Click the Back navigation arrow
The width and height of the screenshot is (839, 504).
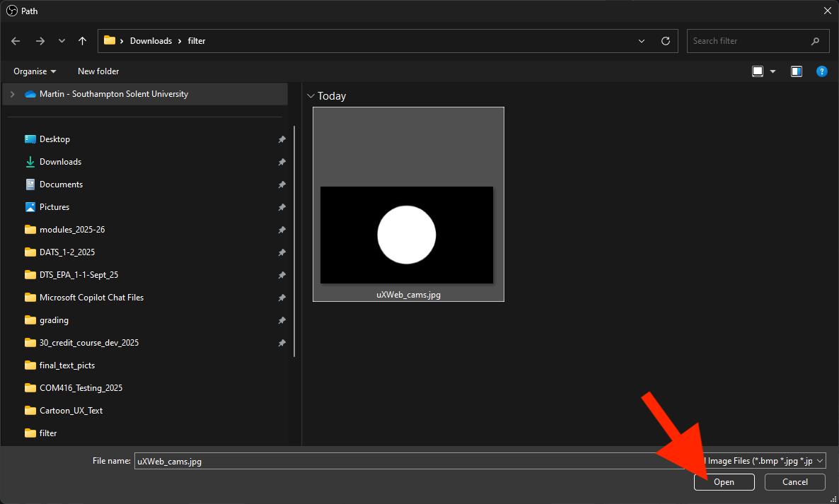point(16,41)
